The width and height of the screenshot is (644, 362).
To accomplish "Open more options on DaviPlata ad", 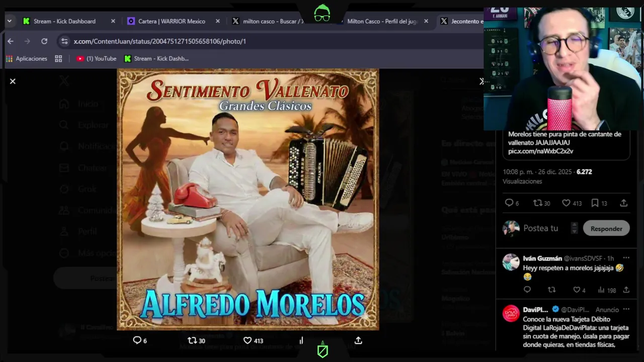I will click(x=626, y=310).
